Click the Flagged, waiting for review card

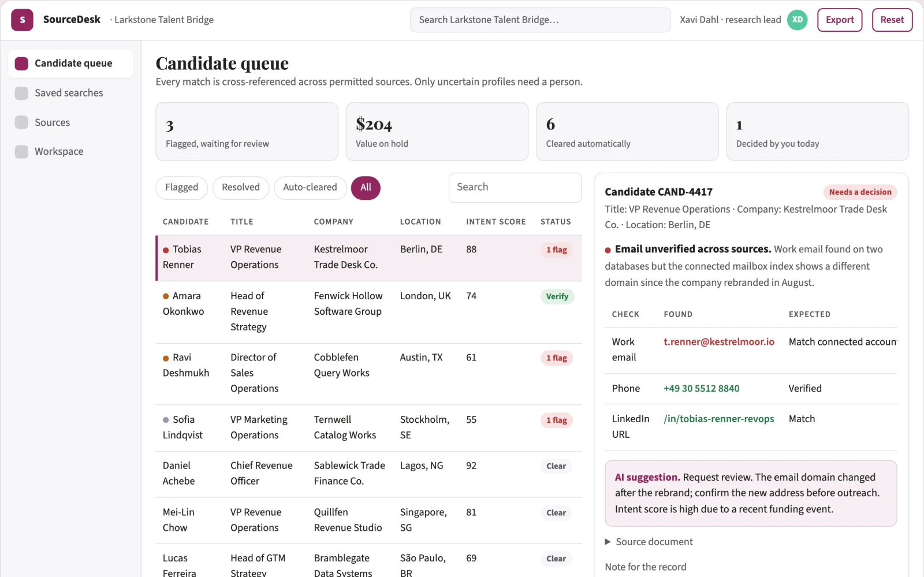[x=247, y=132]
